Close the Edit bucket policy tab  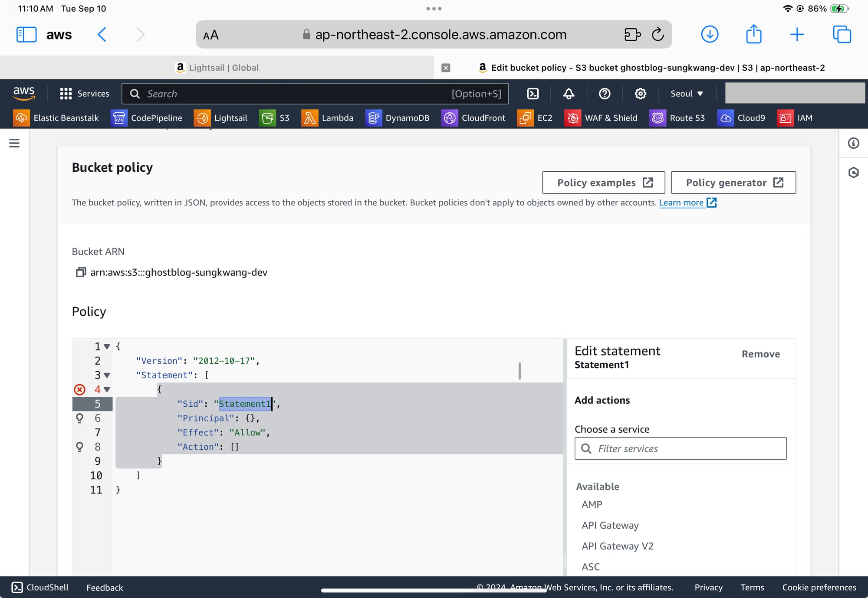(446, 68)
